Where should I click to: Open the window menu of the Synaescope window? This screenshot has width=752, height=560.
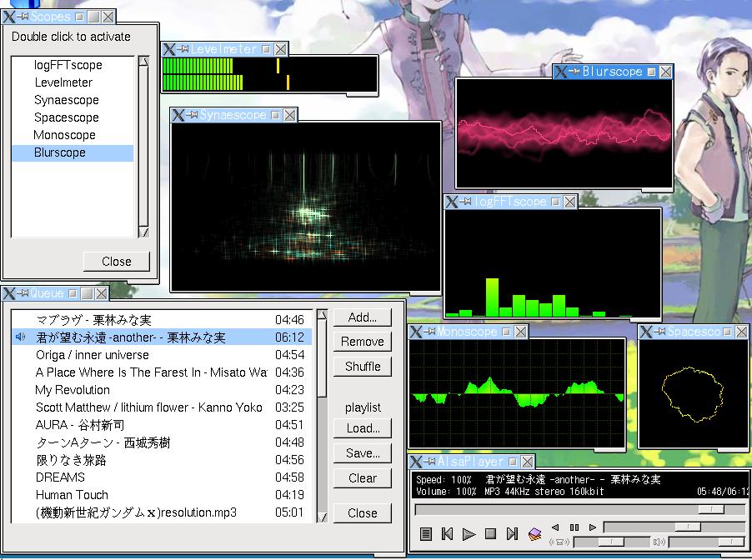[x=178, y=115]
